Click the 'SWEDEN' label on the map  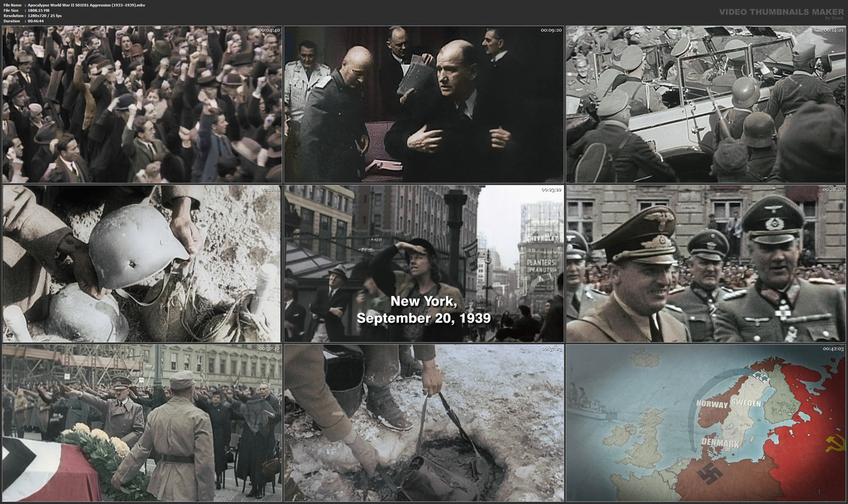(746, 403)
